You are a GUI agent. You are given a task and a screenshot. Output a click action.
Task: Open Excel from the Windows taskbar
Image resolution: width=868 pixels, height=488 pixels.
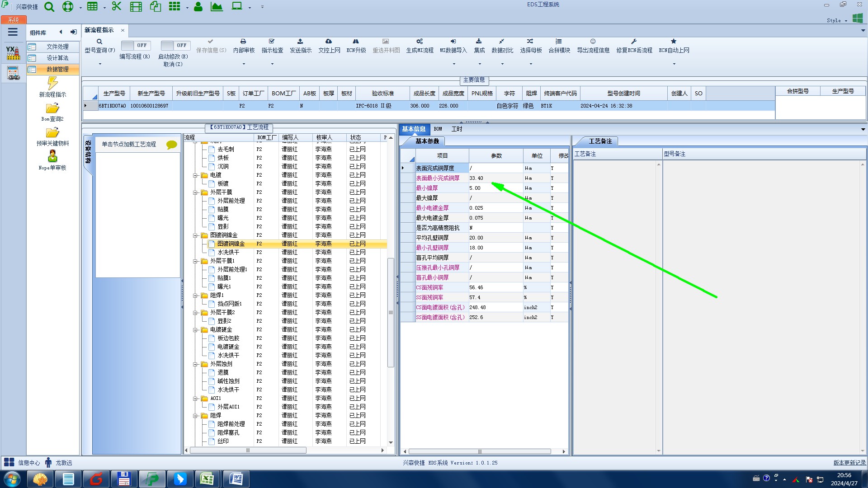coord(208,479)
